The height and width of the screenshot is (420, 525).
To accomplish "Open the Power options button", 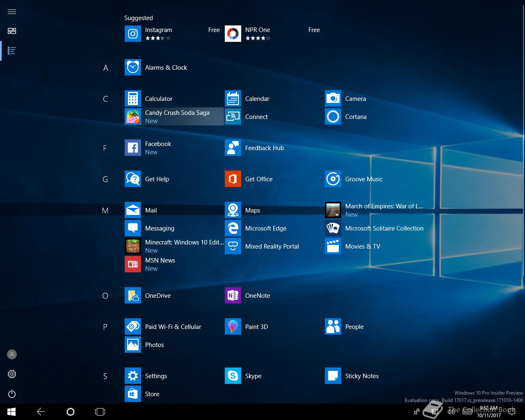I will (x=12, y=394).
